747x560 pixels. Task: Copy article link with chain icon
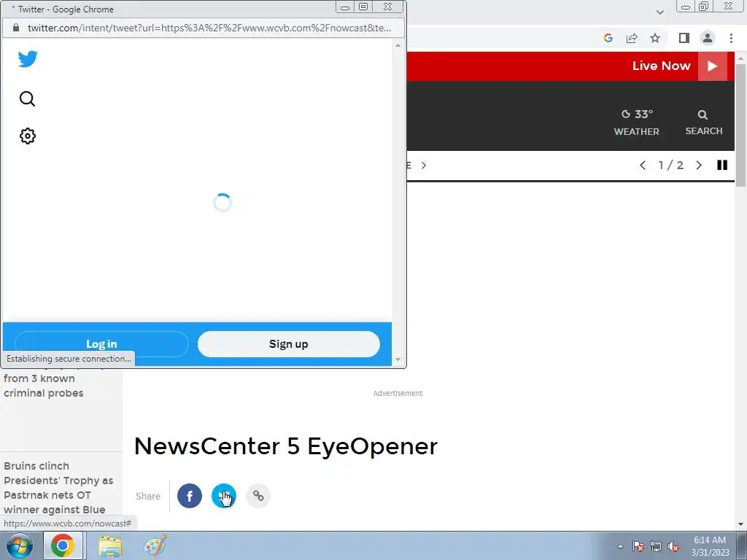tap(258, 496)
